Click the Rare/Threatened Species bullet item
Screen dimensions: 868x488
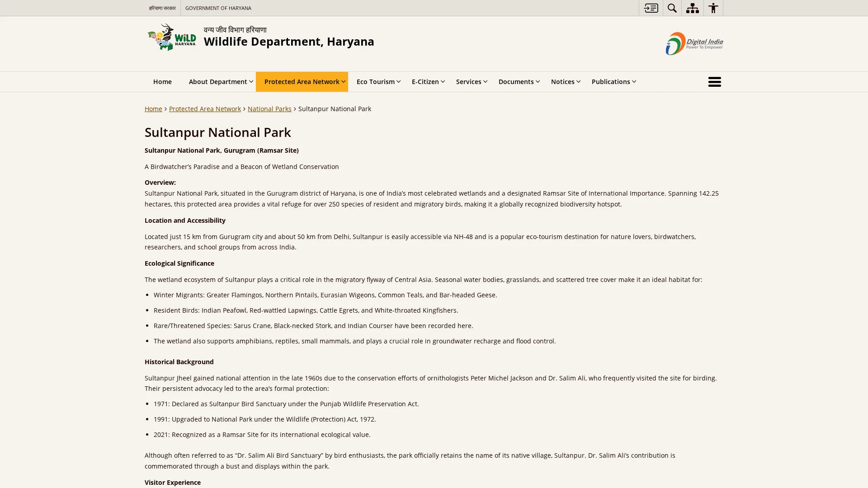click(313, 326)
